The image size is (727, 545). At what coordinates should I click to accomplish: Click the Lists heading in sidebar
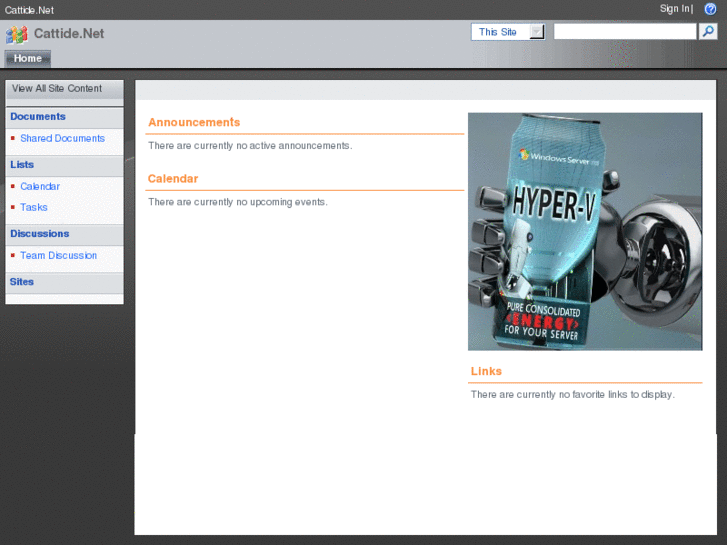(22, 165)
